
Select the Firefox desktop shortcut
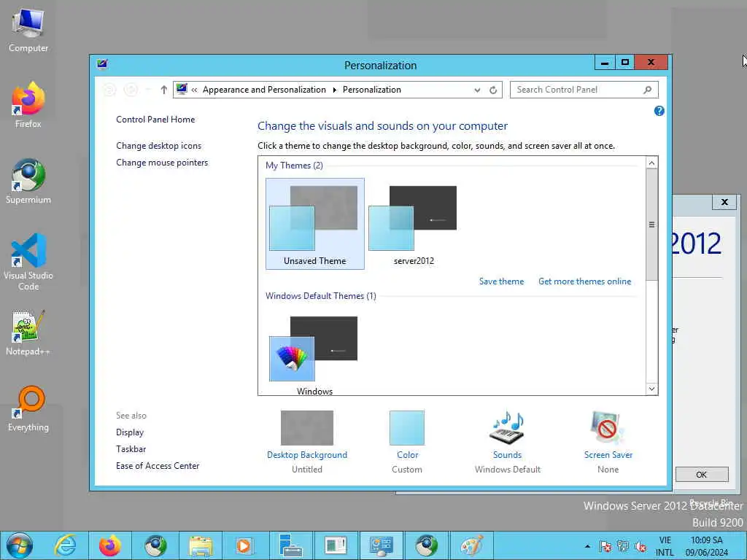[x=28, y=105]
